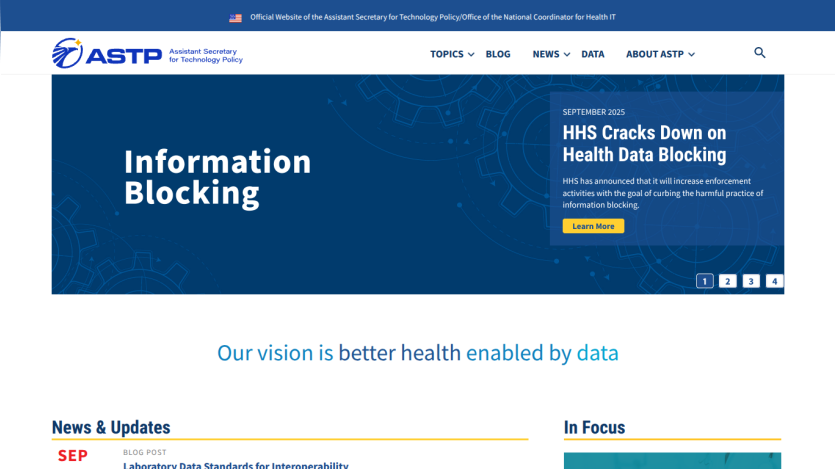Expand the About ASTP chevron

(691, 55)
